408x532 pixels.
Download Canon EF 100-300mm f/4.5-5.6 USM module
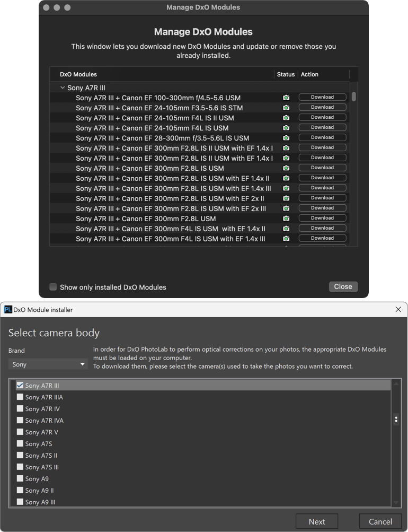(322, 97)
